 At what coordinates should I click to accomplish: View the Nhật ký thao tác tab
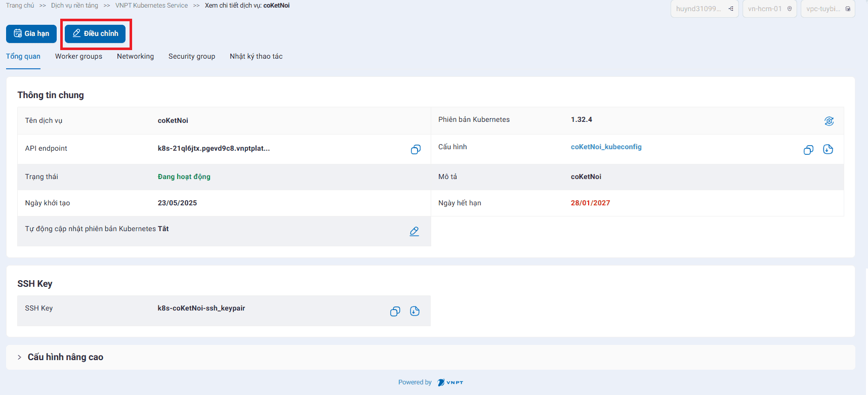click(256, 56)
